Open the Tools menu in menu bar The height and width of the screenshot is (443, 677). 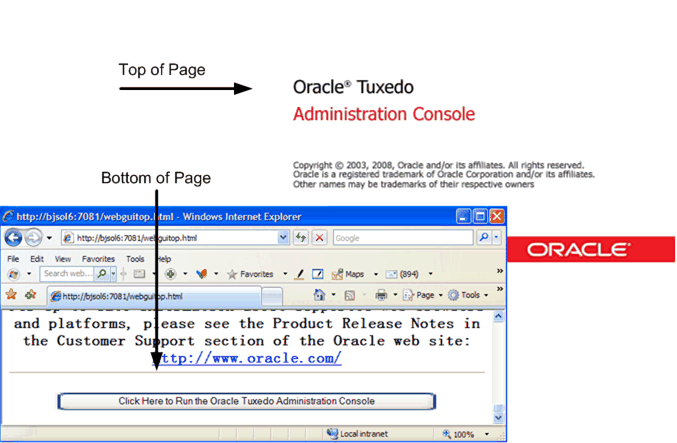point(135,259)
